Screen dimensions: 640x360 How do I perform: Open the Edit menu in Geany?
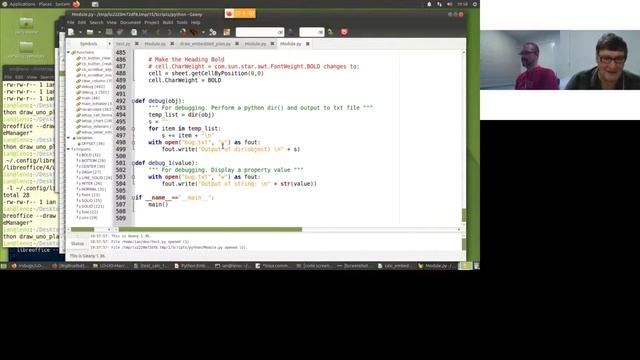[82, 22]
